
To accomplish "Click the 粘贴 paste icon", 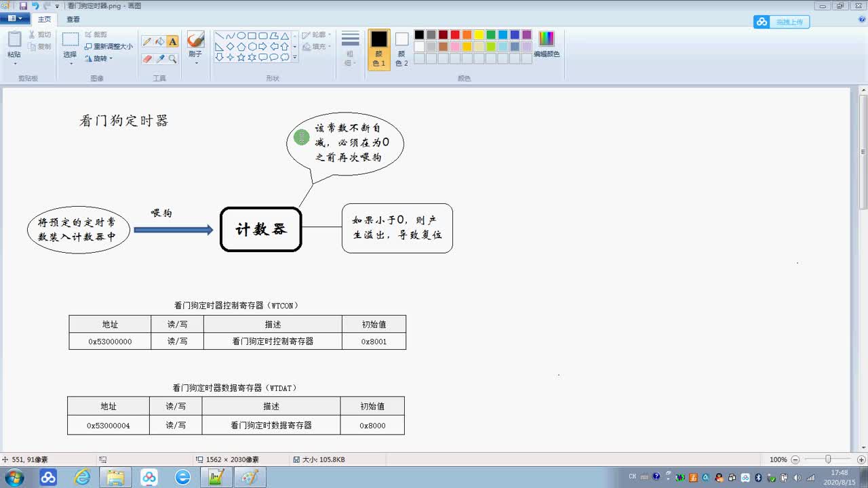I will [14, 40].
